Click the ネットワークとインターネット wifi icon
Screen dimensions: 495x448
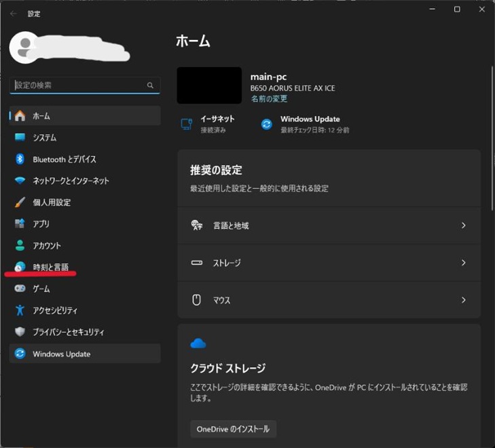20,181
